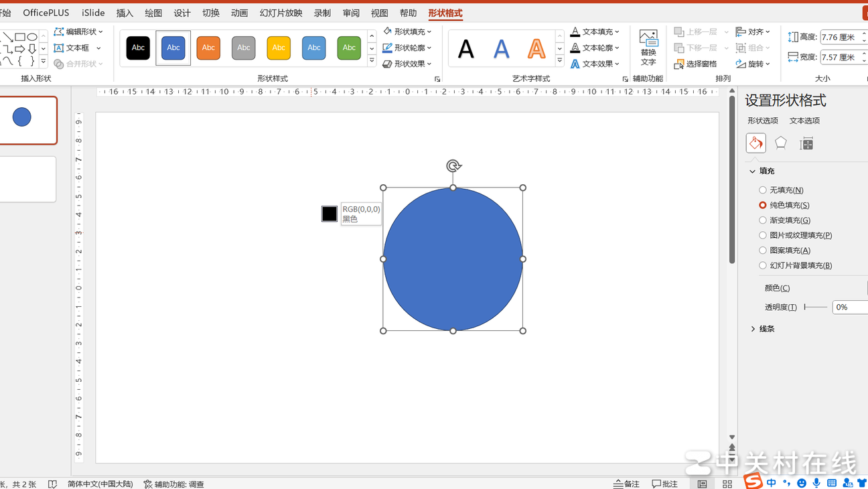The width and height of the screenshot is (868, 489).
Task: Open the 旋转 rotate dropdown
Action: pos(753,64)
